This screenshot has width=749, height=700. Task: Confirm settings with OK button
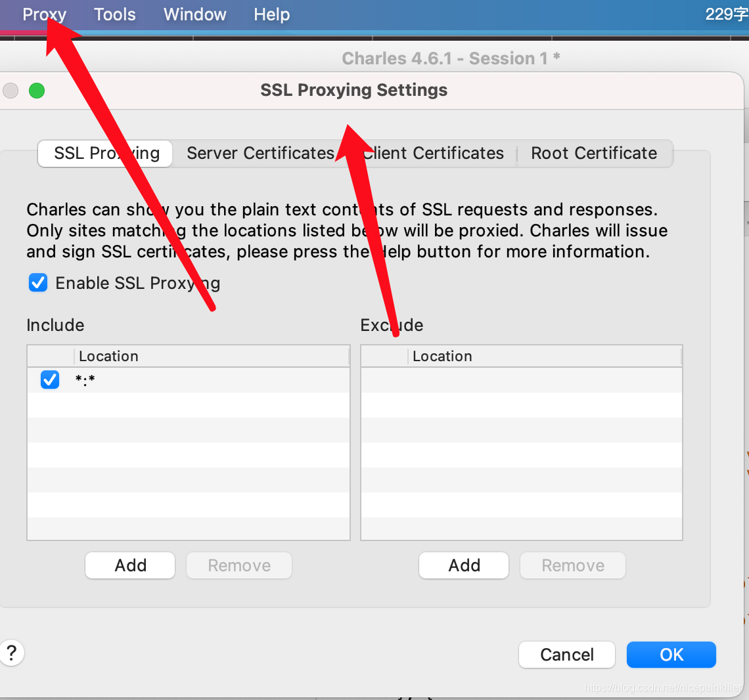pyautogui.click(x=671, y=655)
